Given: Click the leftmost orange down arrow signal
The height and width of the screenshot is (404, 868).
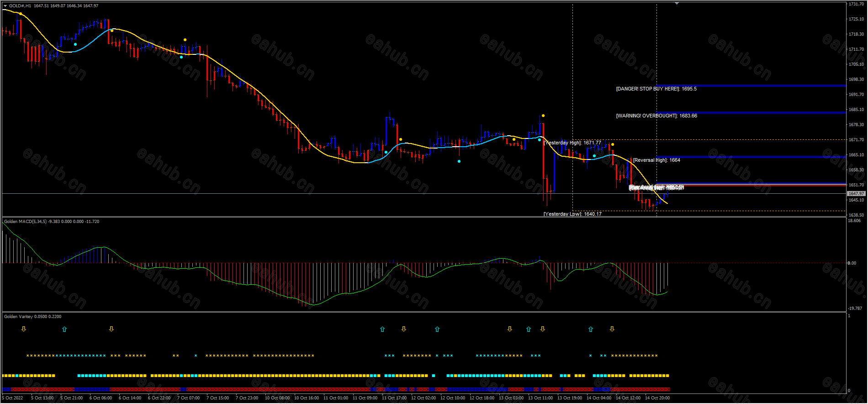Looking at the screenshot, I should click(x=24, y=329).
